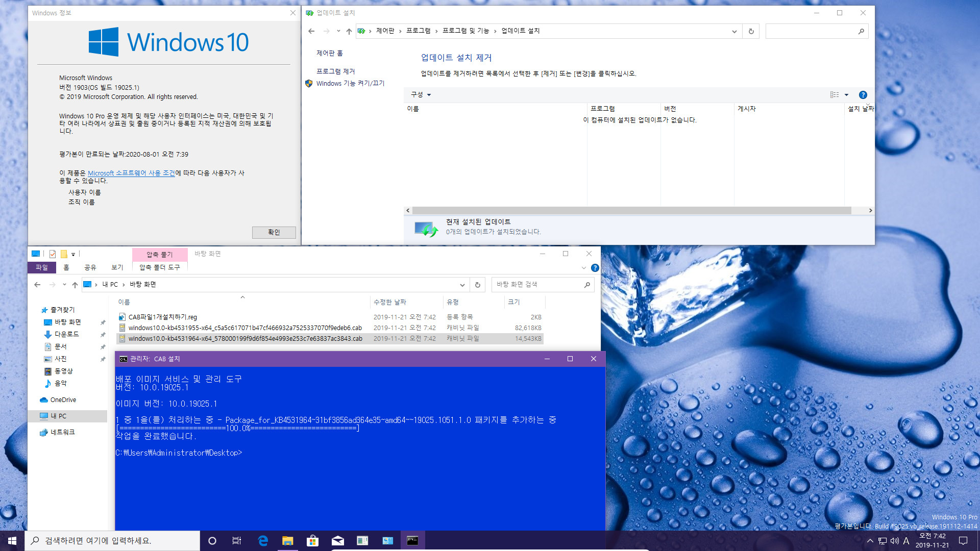Open 제어판 홈 link
Screen dimensions: 980x551
tap(330, 53)
